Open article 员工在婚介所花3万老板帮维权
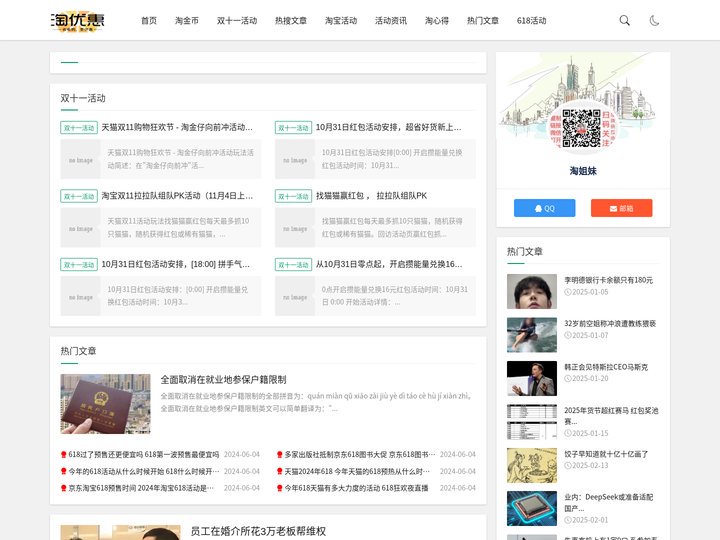This screenshot has width=720, height=540. (258, 531)
